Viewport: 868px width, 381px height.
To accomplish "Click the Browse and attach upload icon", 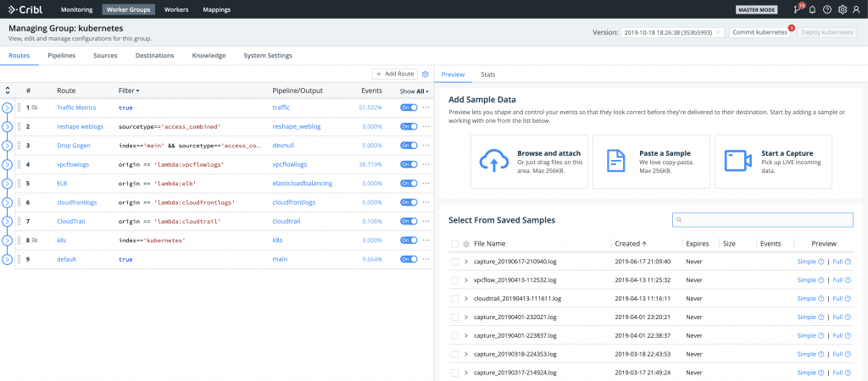I will coord(492,160).
